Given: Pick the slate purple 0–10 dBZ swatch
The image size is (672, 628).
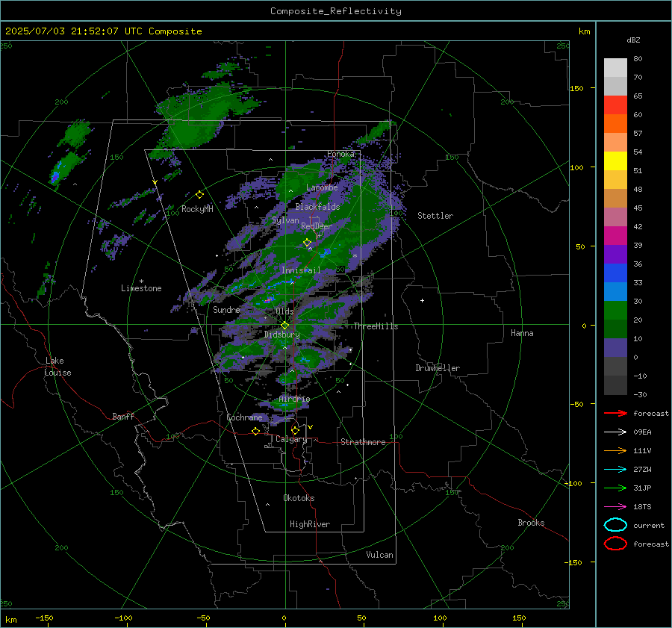Looking at the screenshot, I should click(615, 348).
